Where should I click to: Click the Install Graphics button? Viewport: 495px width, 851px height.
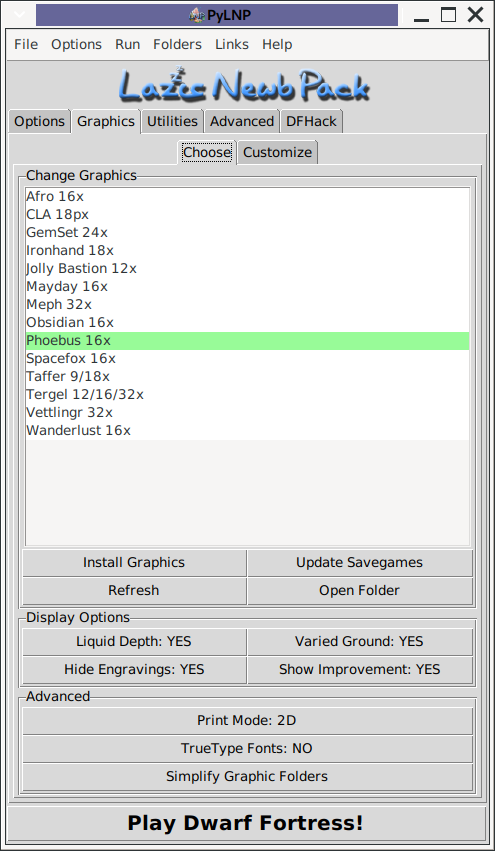point(134,562)
